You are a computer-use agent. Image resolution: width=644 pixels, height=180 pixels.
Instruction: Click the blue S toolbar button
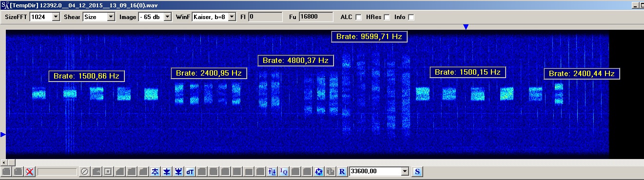point(418,172)
